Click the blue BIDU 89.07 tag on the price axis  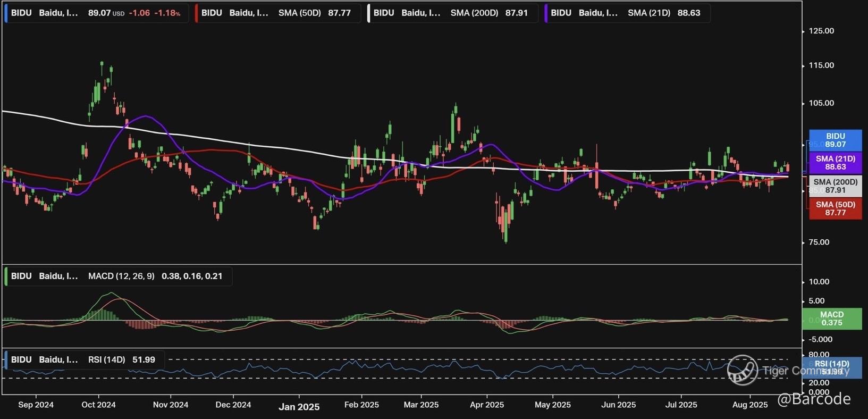click(x=836, y=140)
